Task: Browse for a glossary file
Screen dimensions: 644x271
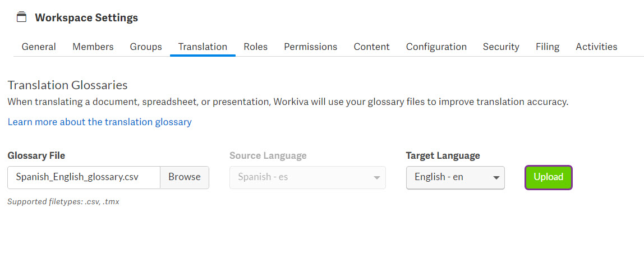Action: [x=185, y=177]
